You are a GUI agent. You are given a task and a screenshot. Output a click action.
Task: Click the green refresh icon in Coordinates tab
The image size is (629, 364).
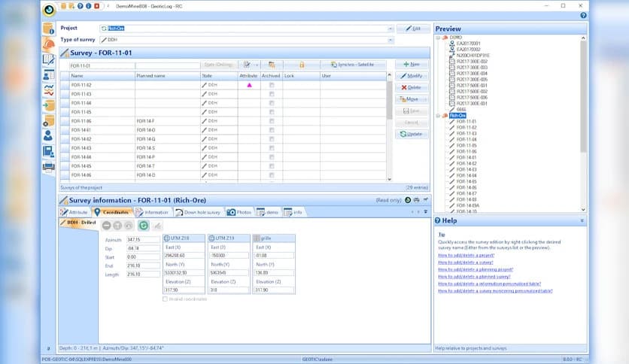(143, 226)
